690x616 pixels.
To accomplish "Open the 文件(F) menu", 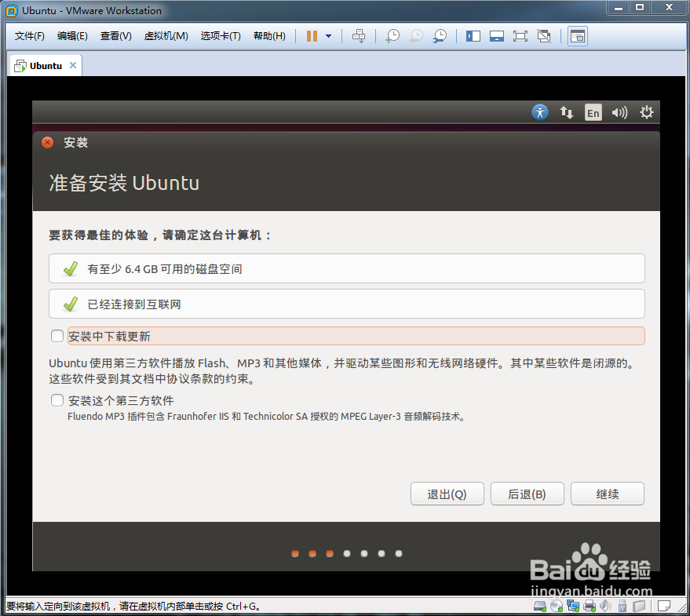I will coord(30,36).
